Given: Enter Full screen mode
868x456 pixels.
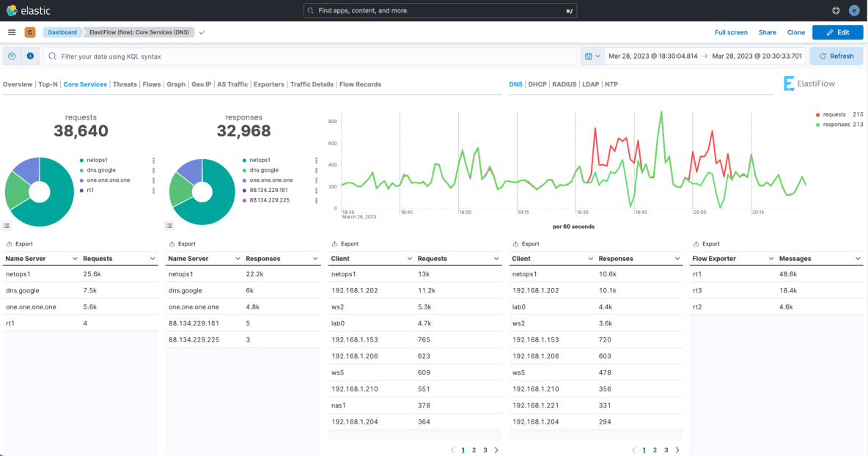Looking at the screenshot, I should pyautogui.click(x=731, y=32).
